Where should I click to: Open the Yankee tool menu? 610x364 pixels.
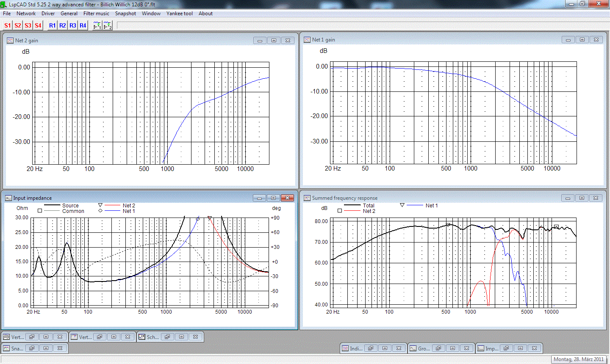coord(179,14)
